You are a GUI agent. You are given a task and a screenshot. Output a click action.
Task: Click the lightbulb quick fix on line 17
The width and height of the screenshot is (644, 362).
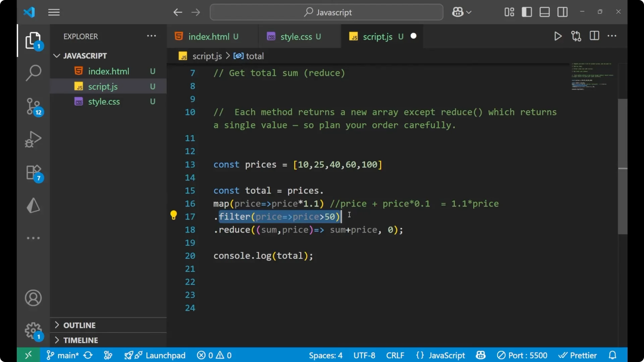(x=174, y=215)
